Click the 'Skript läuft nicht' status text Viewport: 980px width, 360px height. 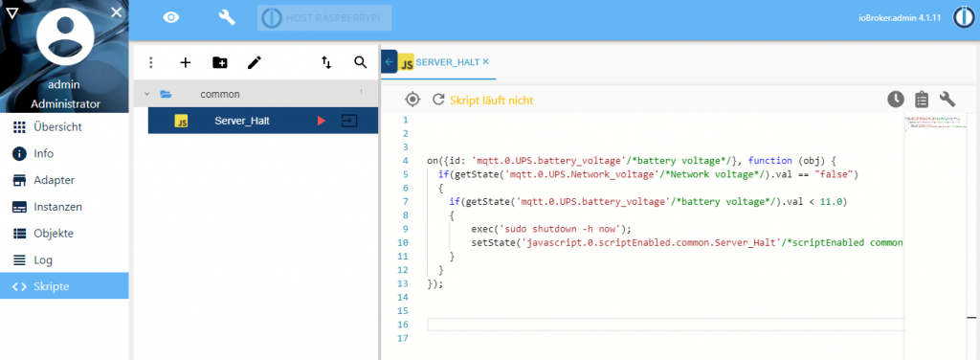(x=491, y=100)
